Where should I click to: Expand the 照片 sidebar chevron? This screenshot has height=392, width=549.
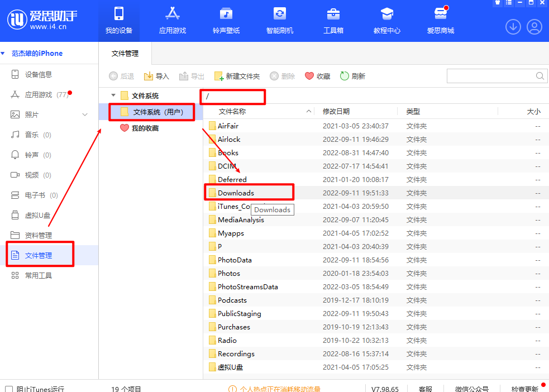pos(85,115)
